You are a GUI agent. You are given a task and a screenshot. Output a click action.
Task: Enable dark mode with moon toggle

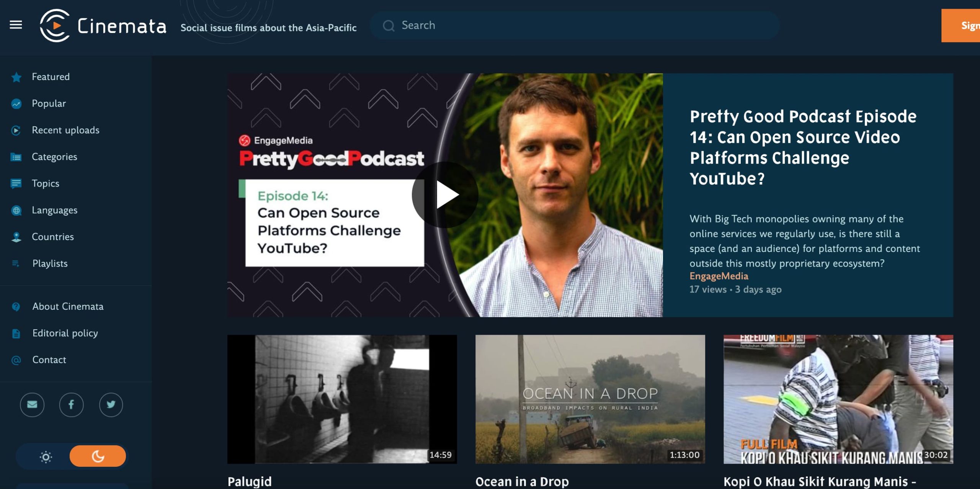click(98, 456)
